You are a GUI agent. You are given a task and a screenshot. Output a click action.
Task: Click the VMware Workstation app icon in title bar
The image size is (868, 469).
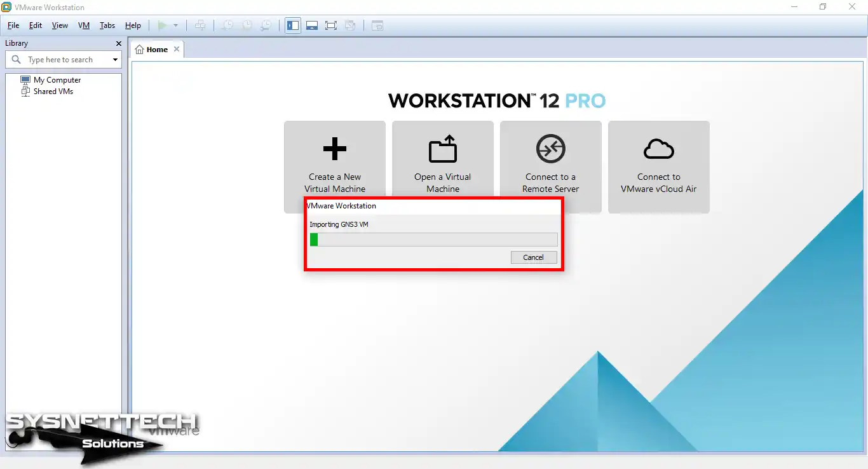point(6,7)
